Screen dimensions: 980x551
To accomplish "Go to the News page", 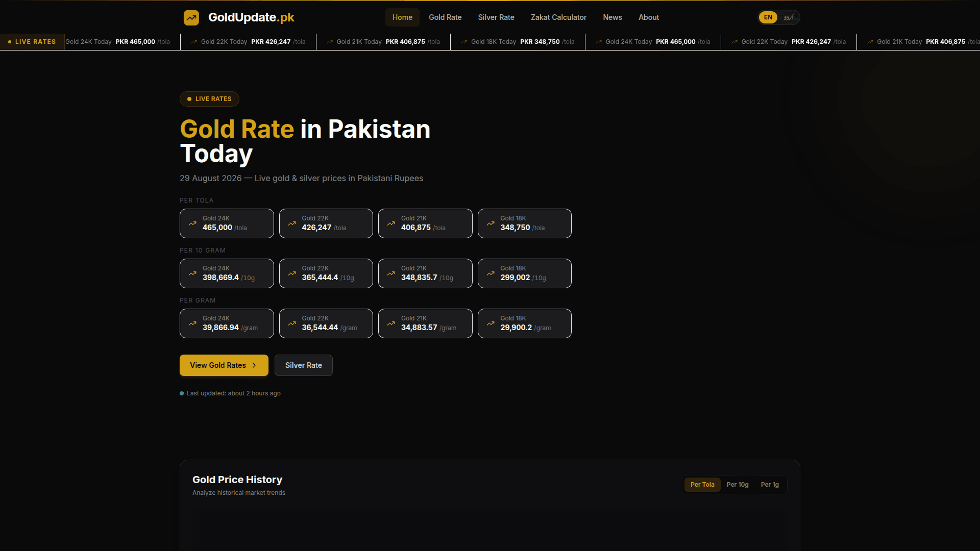I will [612, 17].
